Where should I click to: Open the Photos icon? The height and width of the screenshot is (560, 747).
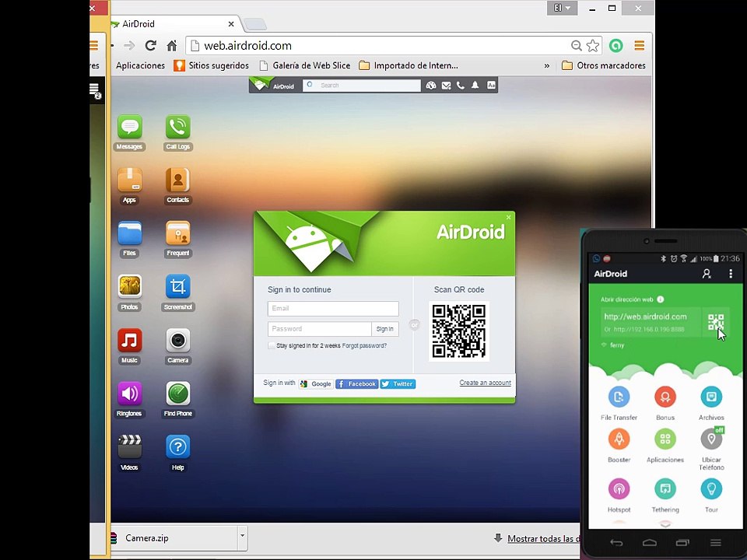tap(130, 287)
